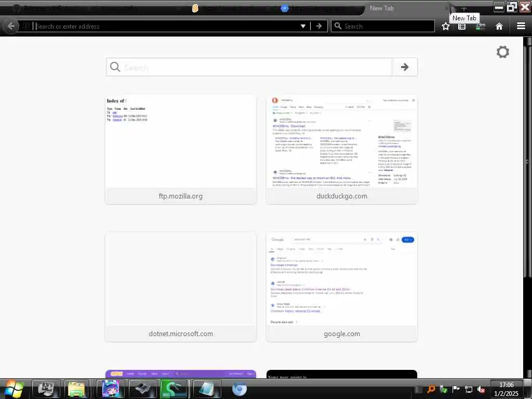Show site info icon in address bar
Image resolution: width=532 pixels, height=399 pixels.
tap(26, 26)
